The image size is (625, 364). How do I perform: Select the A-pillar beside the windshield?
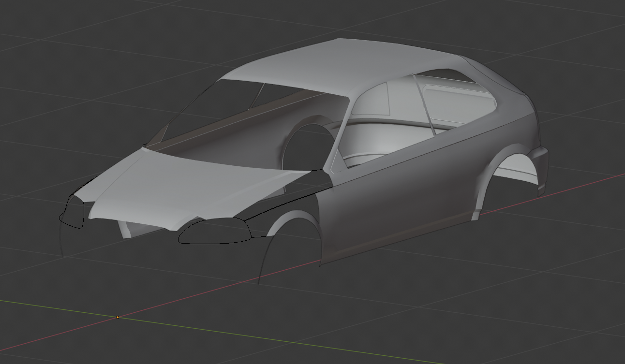pyautogui.click(x=341, y=131)
